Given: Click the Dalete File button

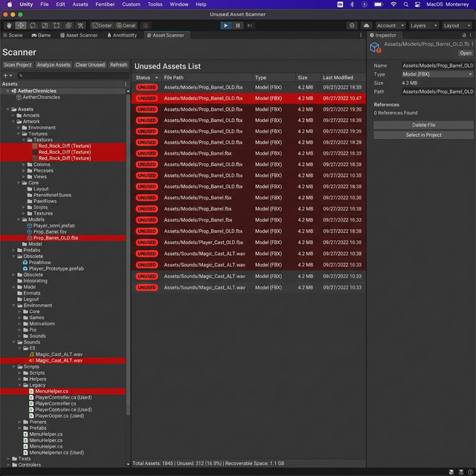Looking at the screenshot, I should coord(423,125).
